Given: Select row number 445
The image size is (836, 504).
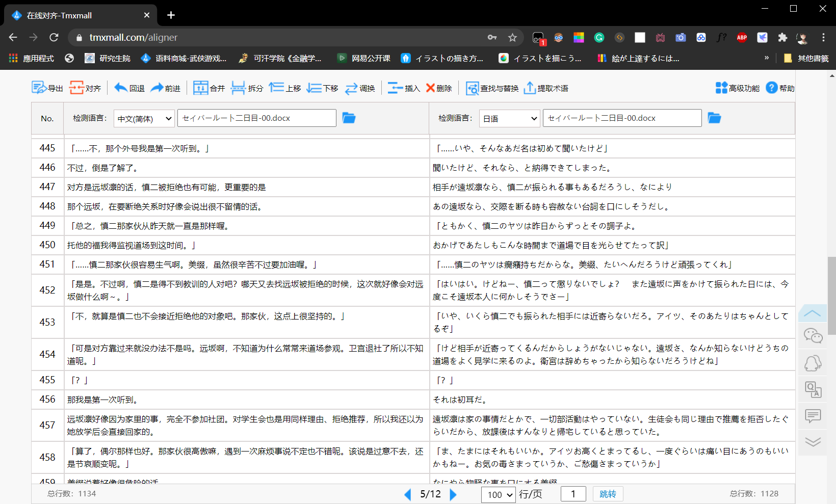Looking at the screenshot, I should (47, 148).
